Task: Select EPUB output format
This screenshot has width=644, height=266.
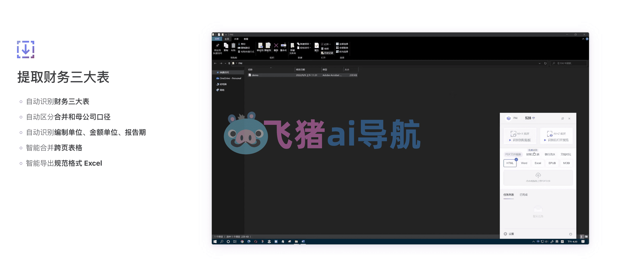Action: click(552, 163)
